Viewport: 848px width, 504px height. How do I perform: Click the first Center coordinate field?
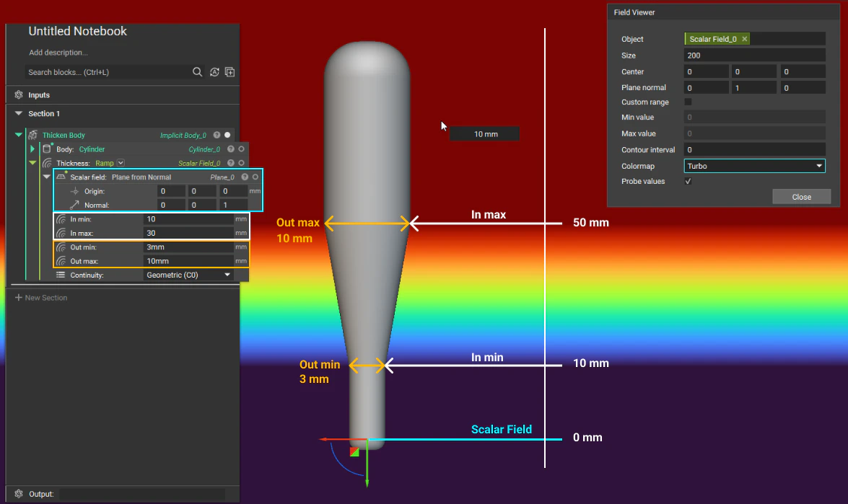tap(706, 71)
